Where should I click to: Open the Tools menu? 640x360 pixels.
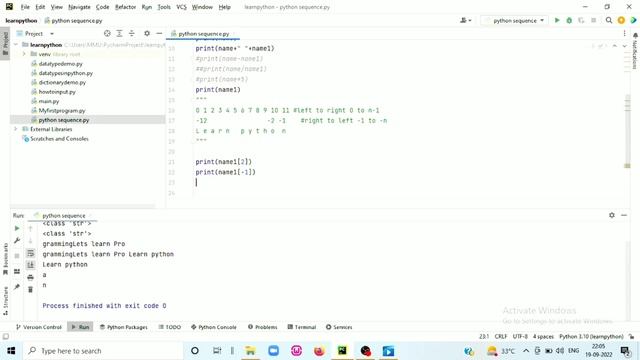point(164,7)
